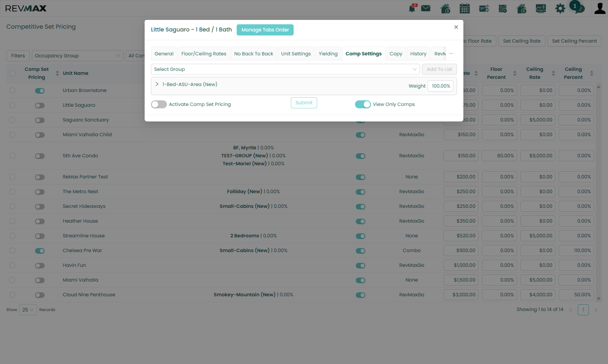The width and height of the screenshot is (608, 364).
Task: Close the Little Saguaro dialog
Action: click(x=456, y=27)
